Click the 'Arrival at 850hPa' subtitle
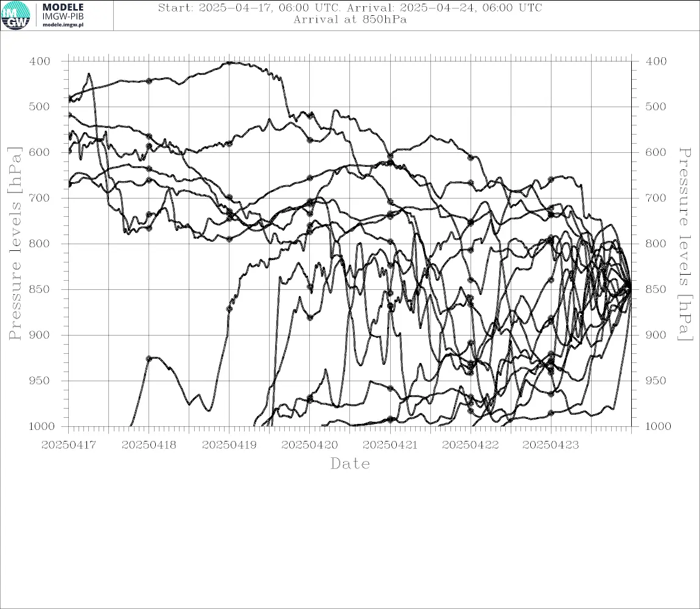This screenshot has width=700, height=609. point(350,19)
